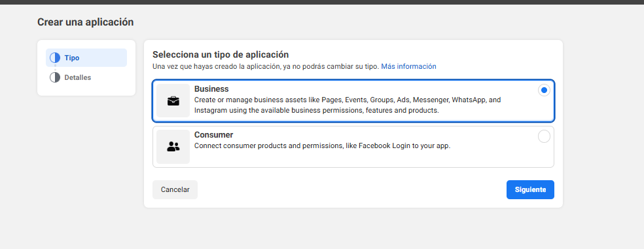Open the Tipo step in sidebar
Viewport: 644px width, 249px height.
[86, 58]
